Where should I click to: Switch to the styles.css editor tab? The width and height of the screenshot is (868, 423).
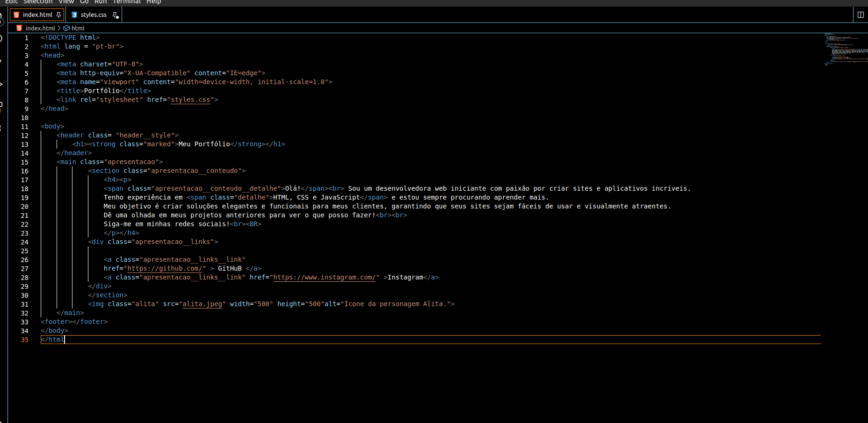tap(94, 15)
